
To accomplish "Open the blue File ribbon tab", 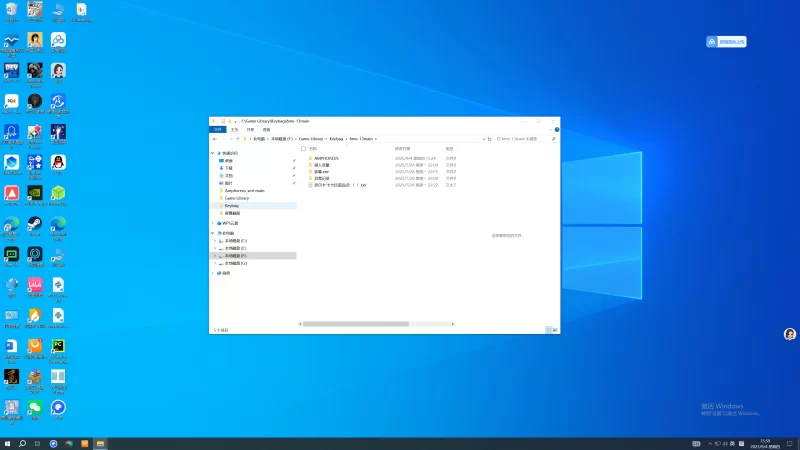I will (x=217, y=129).
